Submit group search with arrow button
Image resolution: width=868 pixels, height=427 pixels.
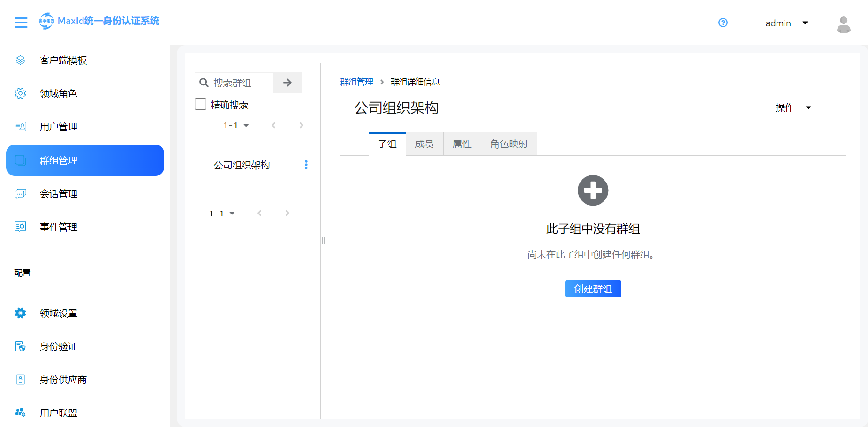(x=287, y=83)
